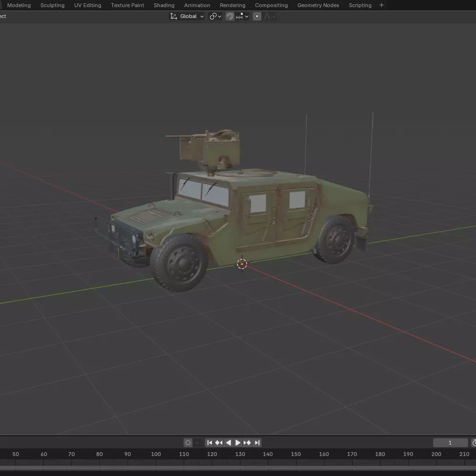This screenshot has width=476, height=476.
Task: Click frame 200 on the timeline ruler
Action: [x=436, y=454]
